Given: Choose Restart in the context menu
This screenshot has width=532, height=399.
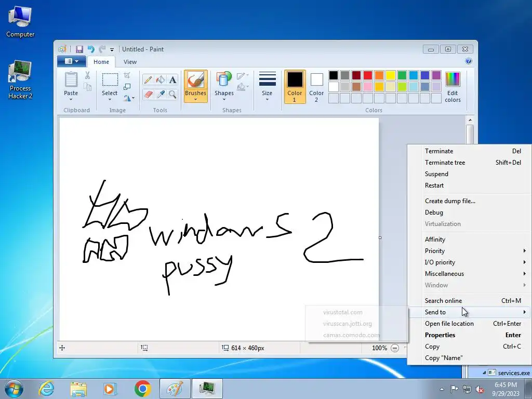Looking at the screenshot, I should tap(470, 185).
